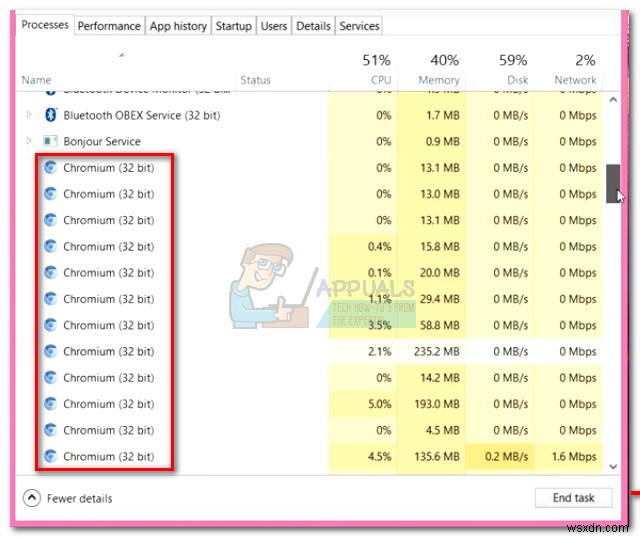Viewport: 640px width, 538px height.
Task: Go to the Users tab
Action: pyautogui.click(x=273, y=26)
